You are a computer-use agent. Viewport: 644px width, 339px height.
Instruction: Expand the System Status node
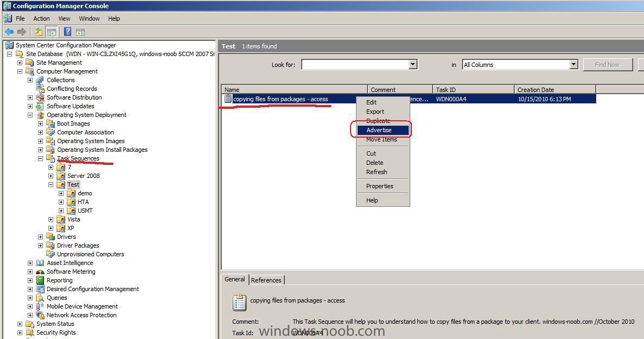[20, 324]
